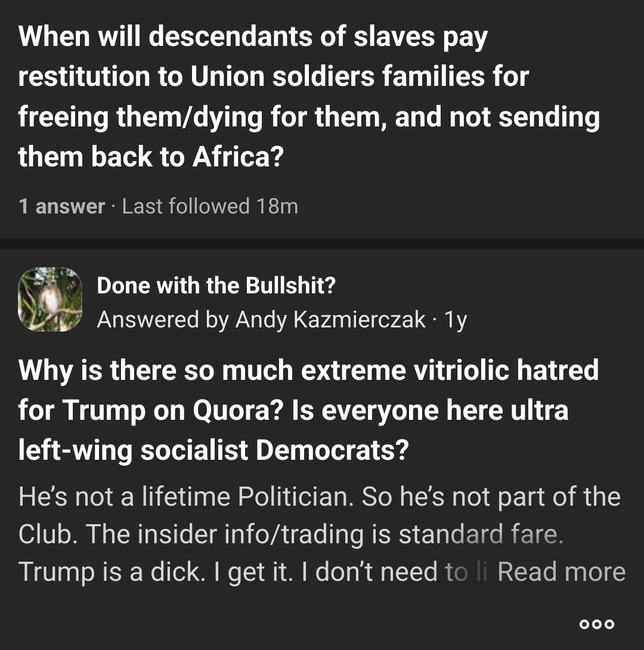Click the divider between the two cards
644x650 pixels.
coord(322,244)
